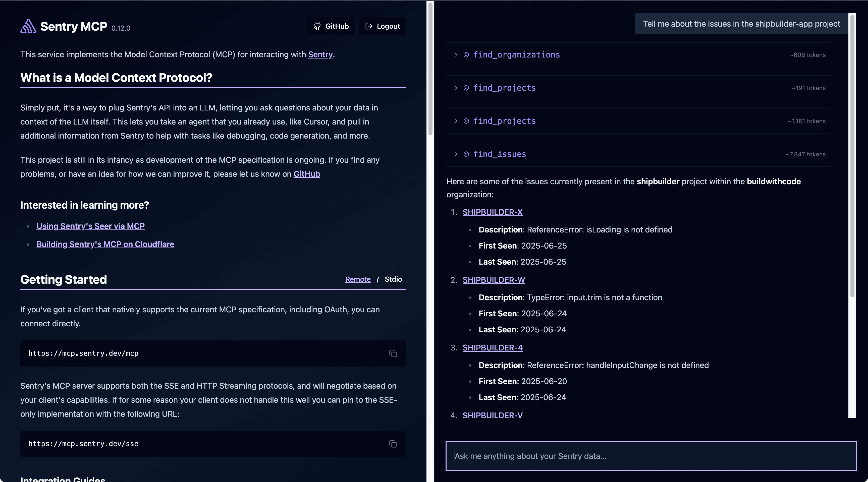
Task: Open the Building Sentry's MCP on Cloudflare link
Action: [105, 244]
